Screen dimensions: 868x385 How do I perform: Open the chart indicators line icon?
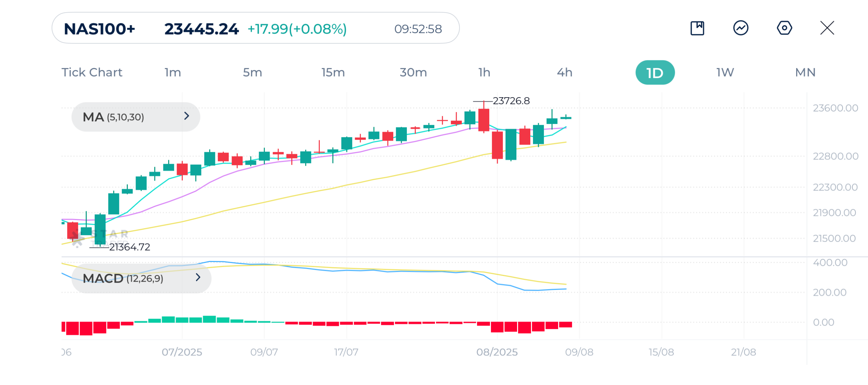(741, 28)
